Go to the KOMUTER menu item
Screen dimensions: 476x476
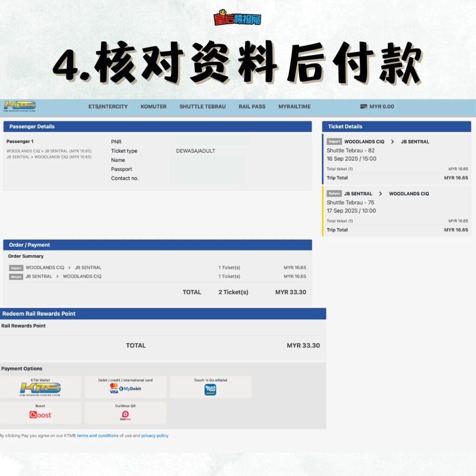(153, 106)
